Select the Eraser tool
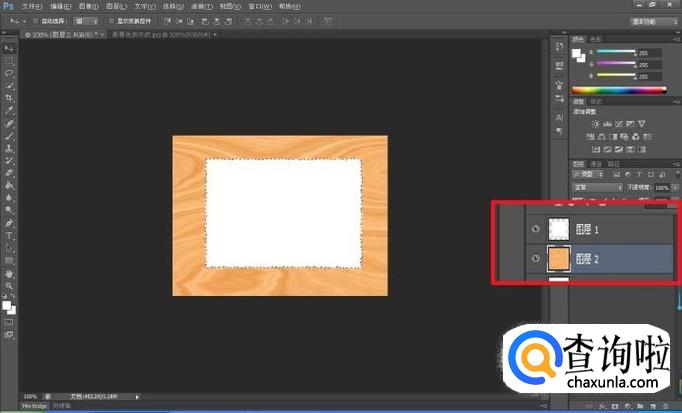 [9, 172]
